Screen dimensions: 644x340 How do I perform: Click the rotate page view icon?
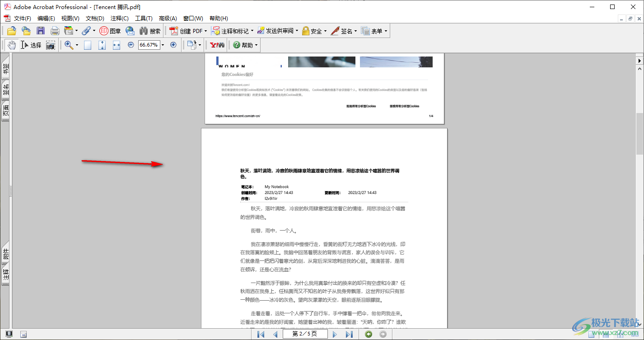192,45
